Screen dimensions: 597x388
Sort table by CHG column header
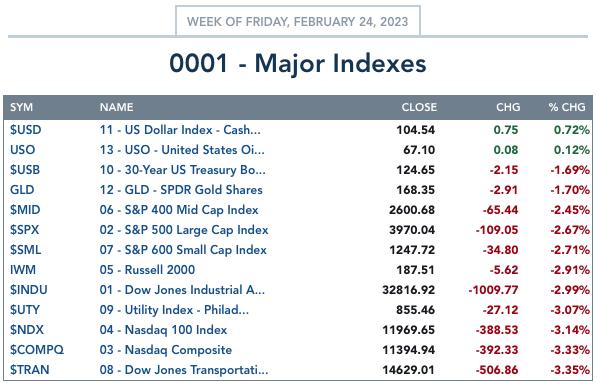pyautogui.click(x=508, y=107)
